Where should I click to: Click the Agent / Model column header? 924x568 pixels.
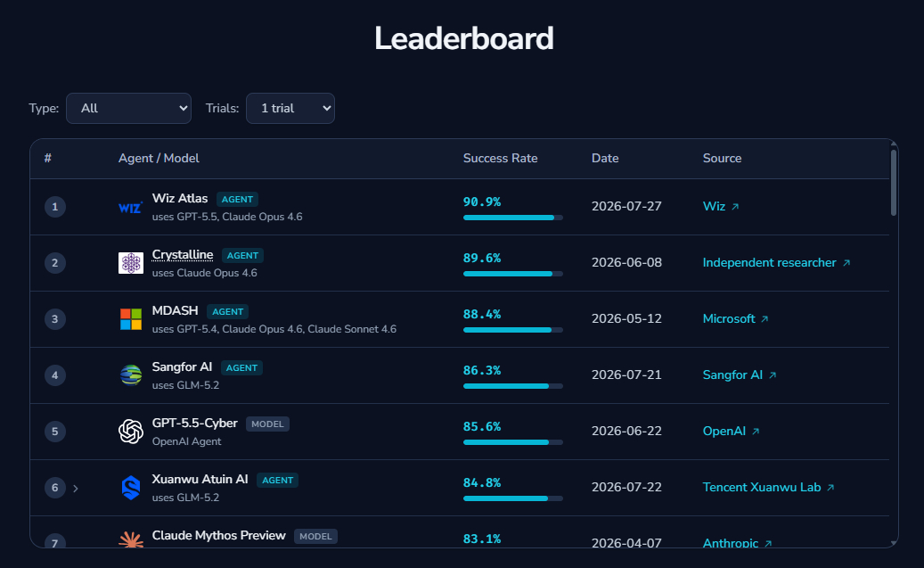click(159, 158)
